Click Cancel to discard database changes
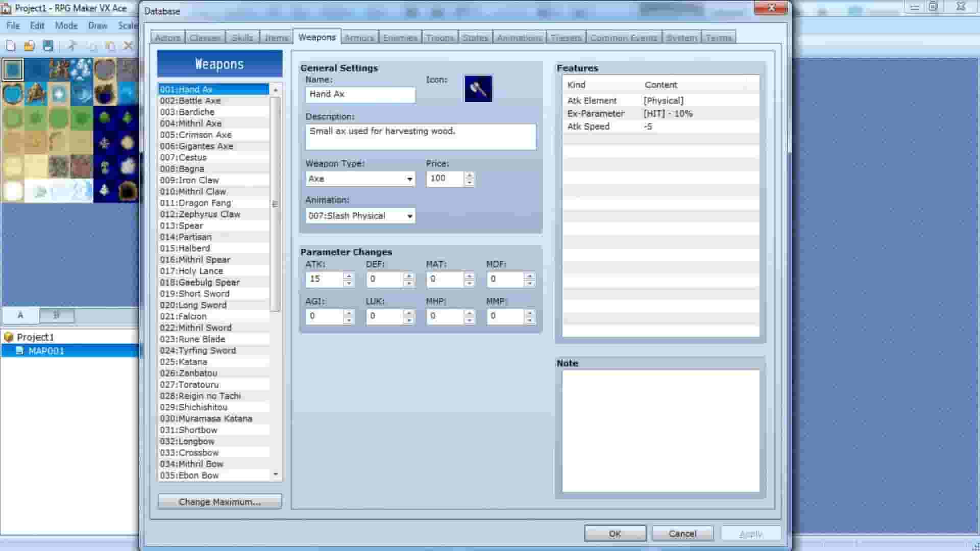The width and height of the screenshot is (980, 551). 682,533
